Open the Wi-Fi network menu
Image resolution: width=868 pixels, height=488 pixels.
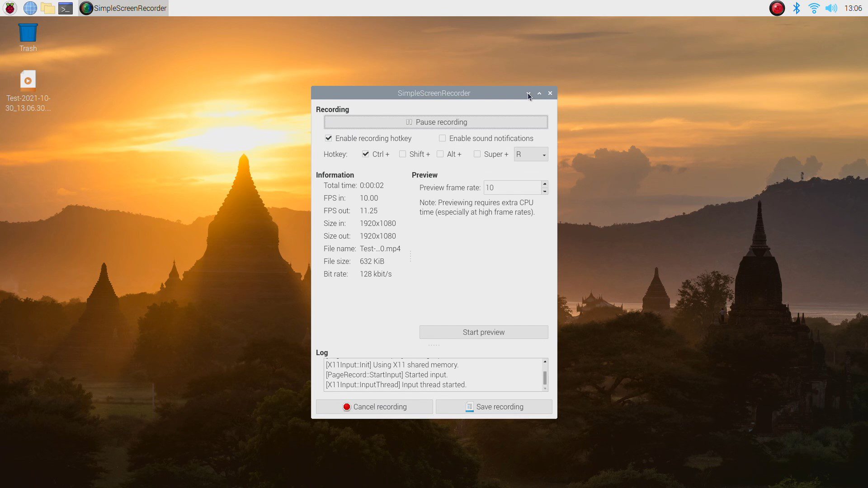point(814,8)
